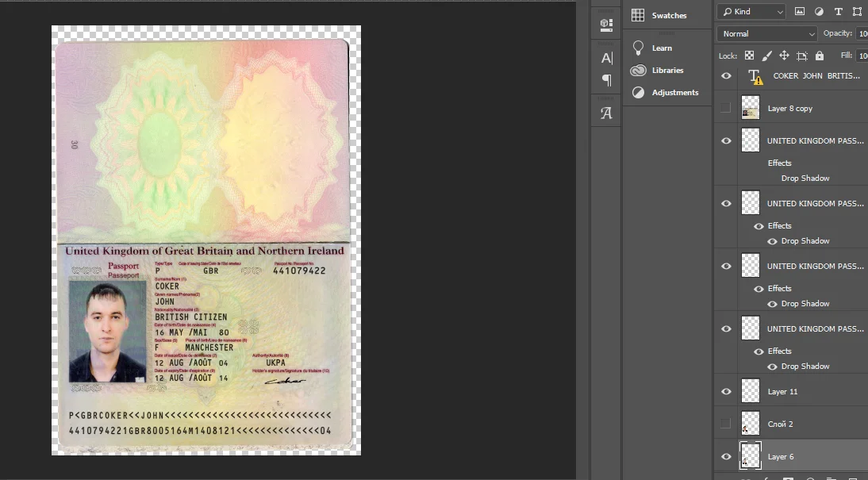868x480 pixels.
Task: Open the Normal blend mode dropdown
Action: pyautogui.click(x=766, y=34)
